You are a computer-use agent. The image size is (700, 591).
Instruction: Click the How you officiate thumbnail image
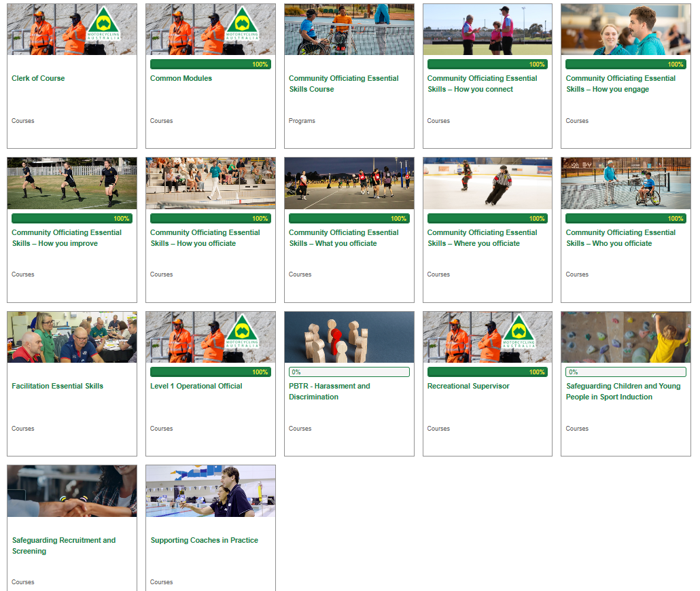pyautogui.click(x=210, y=183)
